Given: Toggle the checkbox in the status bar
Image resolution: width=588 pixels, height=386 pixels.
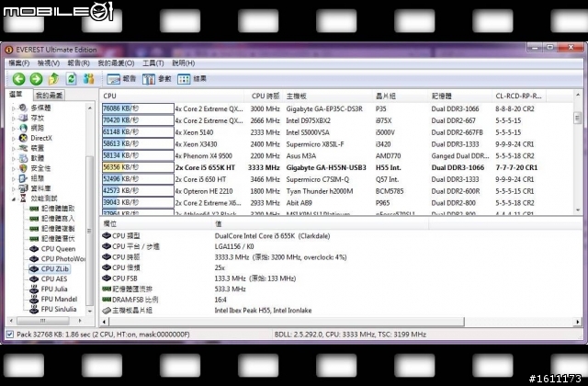Looking at the screenshot, I should coord(10,335).
